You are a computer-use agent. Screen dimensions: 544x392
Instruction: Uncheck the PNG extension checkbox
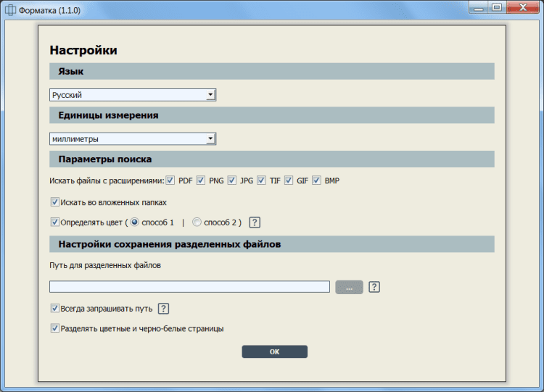pos(201,180)
